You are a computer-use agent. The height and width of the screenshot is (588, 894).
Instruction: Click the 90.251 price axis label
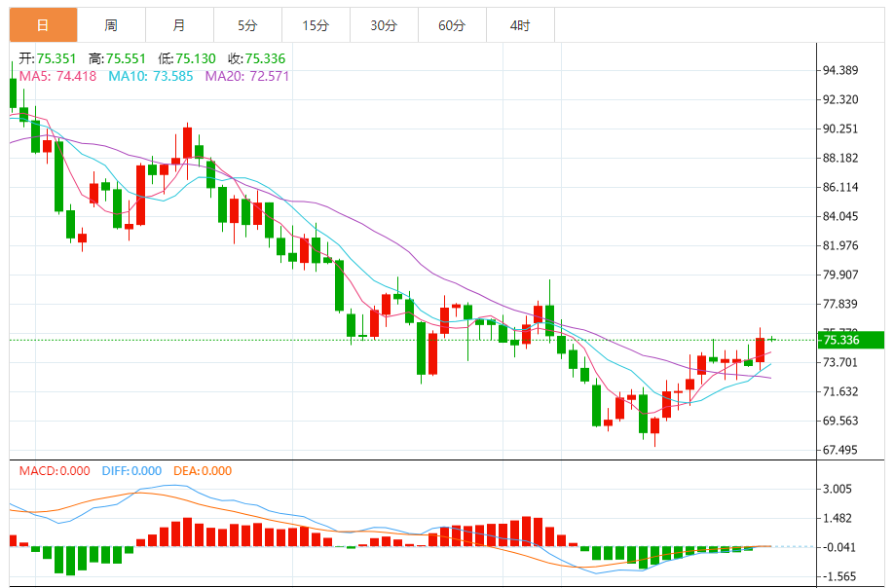(x=840, y=129)
